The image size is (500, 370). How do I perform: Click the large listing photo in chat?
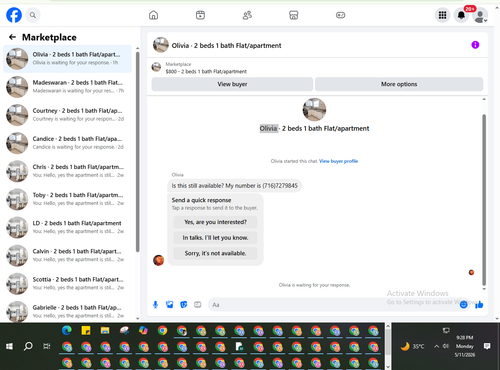pyautogui.click(x=314, y=110)
